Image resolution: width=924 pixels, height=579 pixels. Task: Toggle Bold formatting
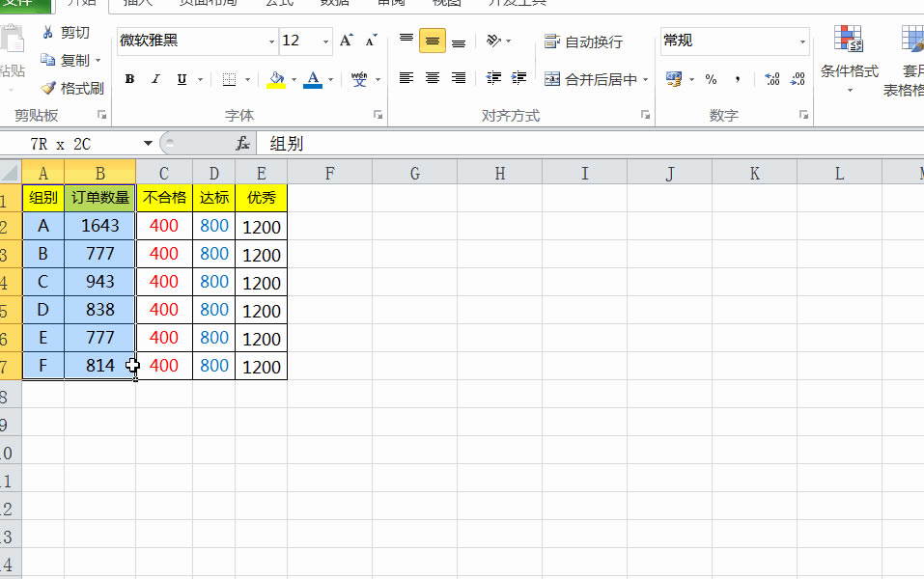coord(129,79)
